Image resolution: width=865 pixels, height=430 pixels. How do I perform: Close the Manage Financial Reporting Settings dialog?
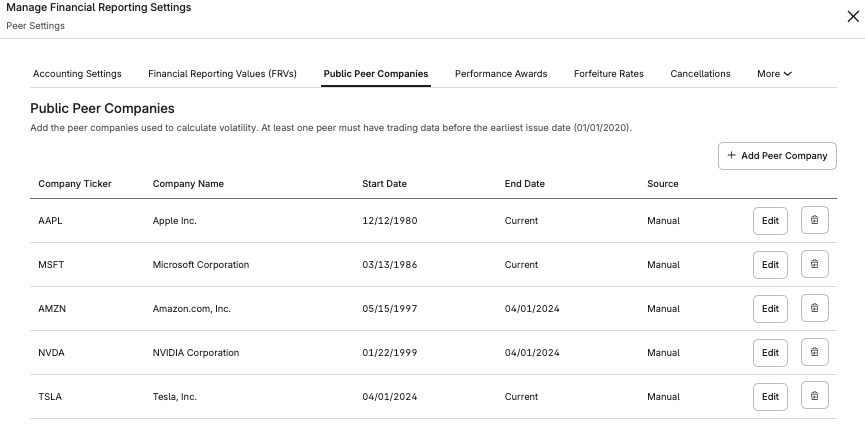(852, 16)
